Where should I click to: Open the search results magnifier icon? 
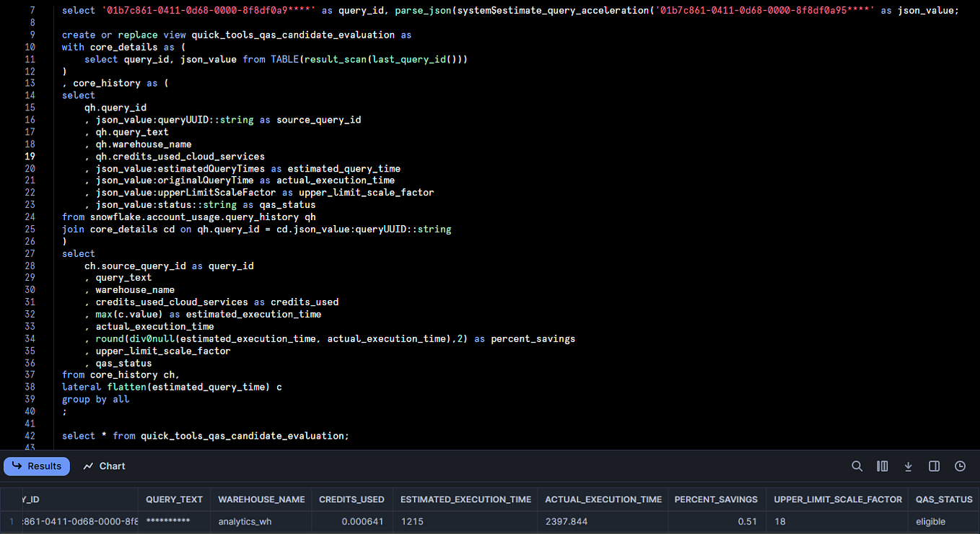[x=857, y=466]
